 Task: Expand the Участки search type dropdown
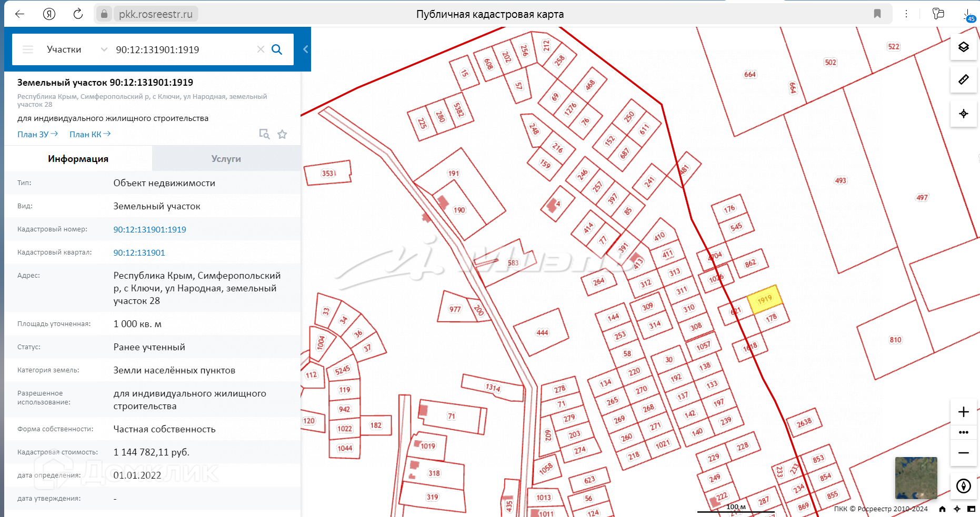pos(104,49)
